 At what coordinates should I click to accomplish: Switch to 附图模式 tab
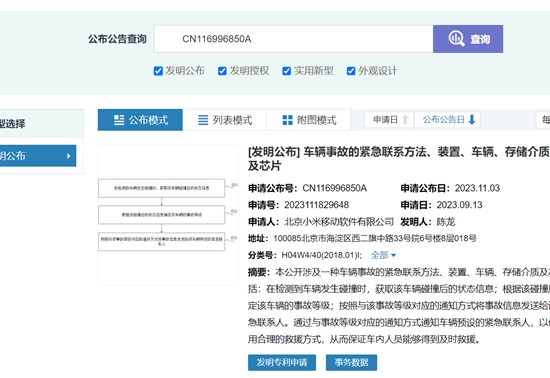(309, 120)
